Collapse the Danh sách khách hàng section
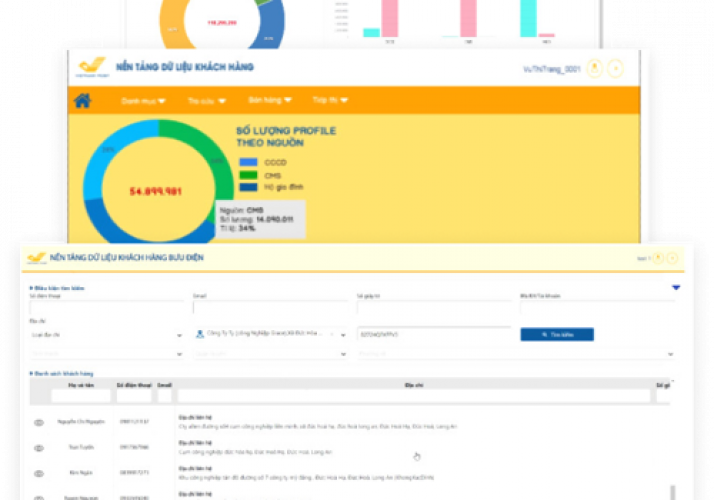 pos(61,373)
